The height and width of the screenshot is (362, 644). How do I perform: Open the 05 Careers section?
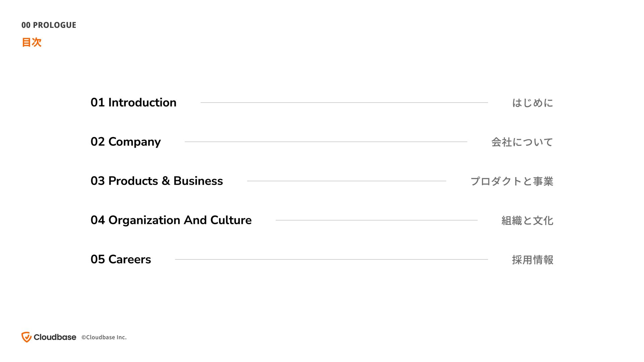121,259
